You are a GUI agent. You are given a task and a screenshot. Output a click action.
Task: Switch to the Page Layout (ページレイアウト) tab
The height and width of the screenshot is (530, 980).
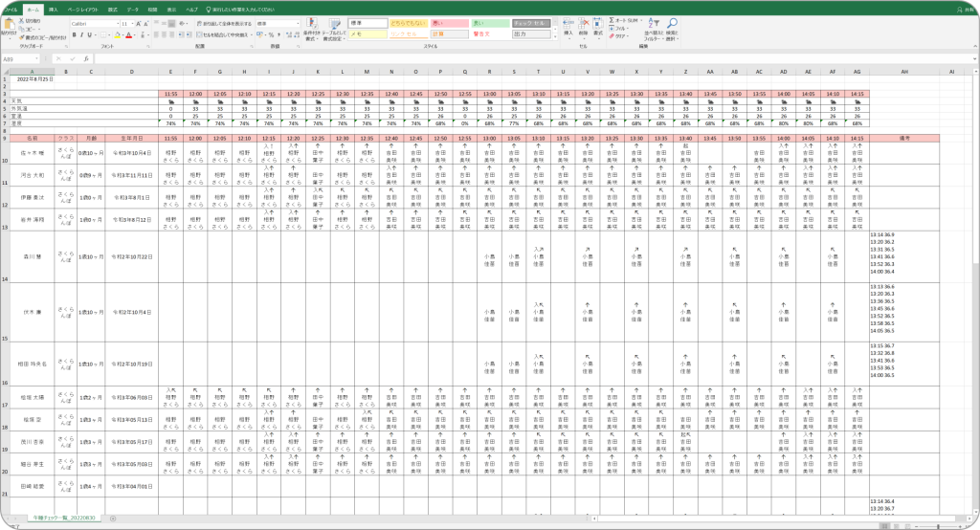point(82,10)
